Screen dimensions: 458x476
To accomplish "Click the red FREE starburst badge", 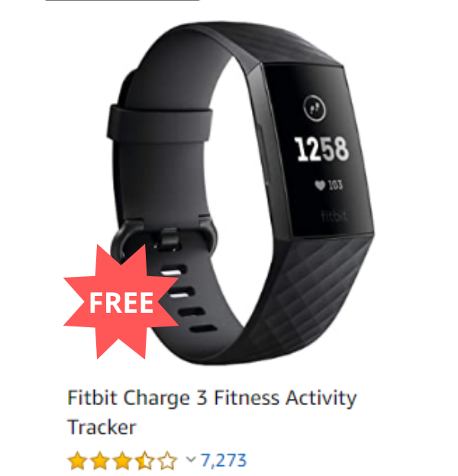I will coord(121,302).
